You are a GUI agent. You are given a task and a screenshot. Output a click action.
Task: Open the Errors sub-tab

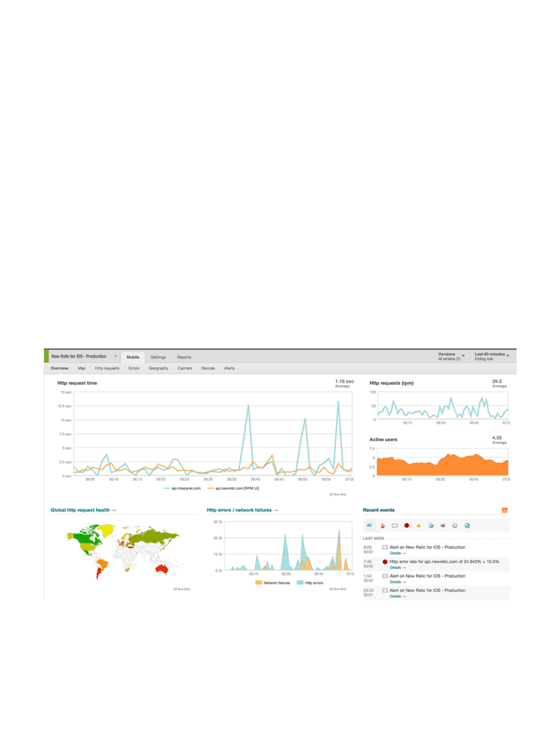pos(134,368)
